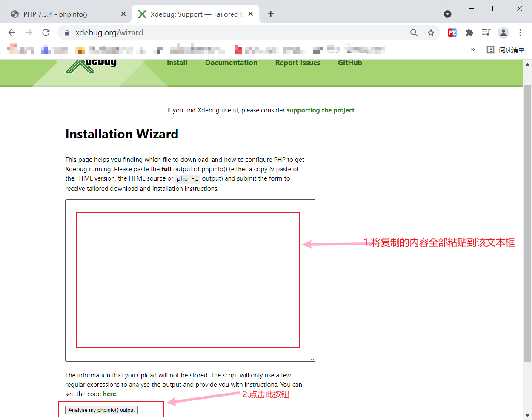Click the browser forward arrow
Screen dimensions: 532x420
(29, 32)
